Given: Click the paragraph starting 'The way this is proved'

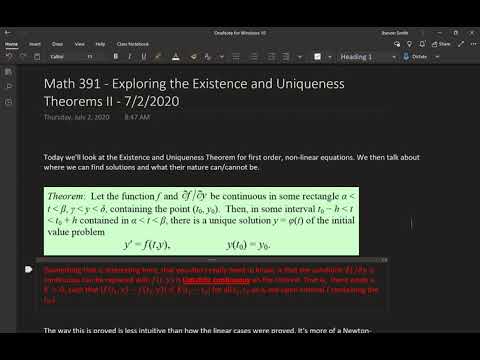Looking at the screenshot, I should (207, 330).
